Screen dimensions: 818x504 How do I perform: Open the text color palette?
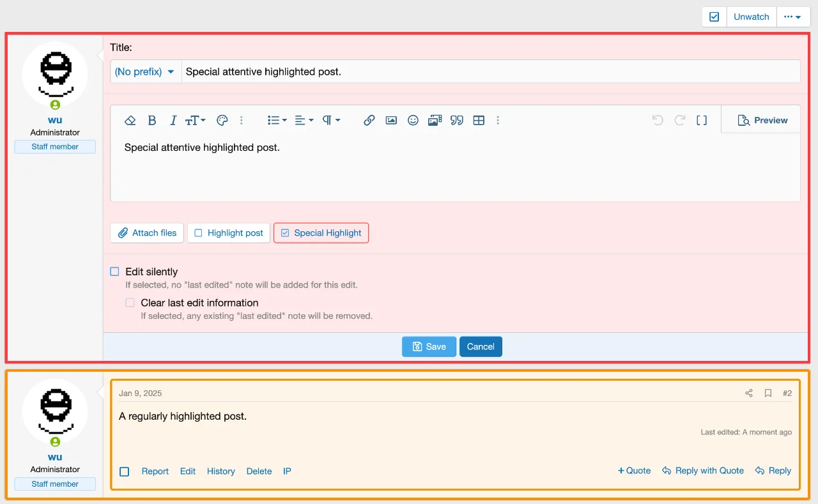(x=222, y=120)
